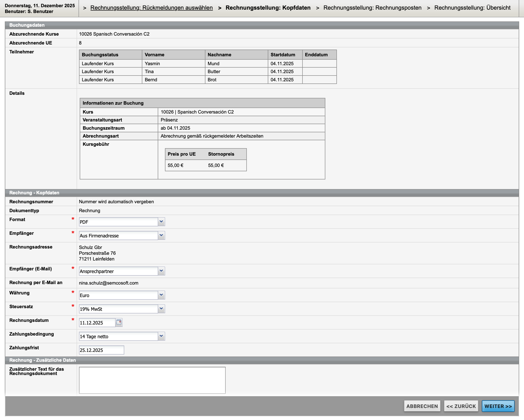Click the Zahlungsfrist date field
524x420 pixels.
pyautogui.click(x=101, y=350)
